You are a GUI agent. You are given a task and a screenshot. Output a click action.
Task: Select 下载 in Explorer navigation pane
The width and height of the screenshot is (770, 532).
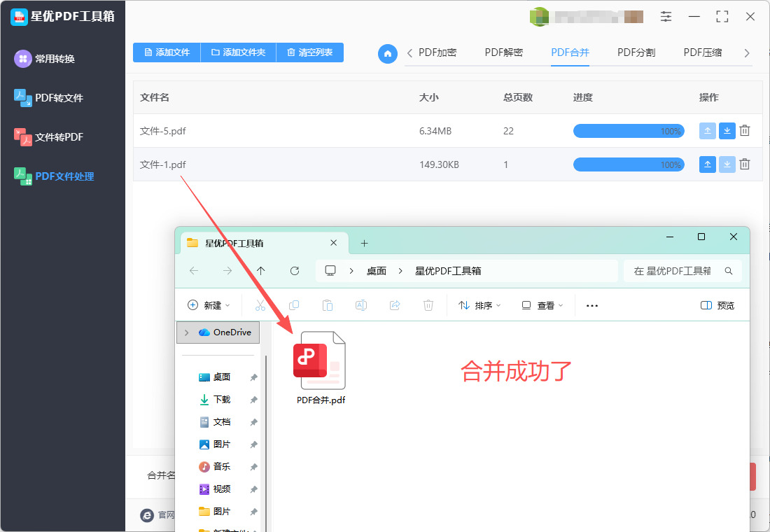221,400
